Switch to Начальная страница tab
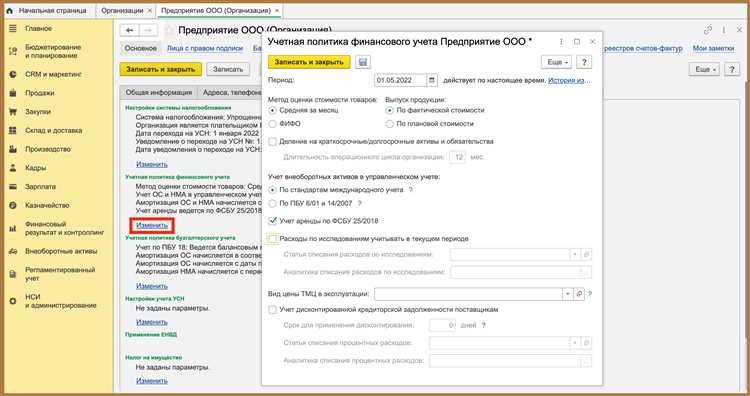Viewport: 750px width, 396px height. pyautogui.click(x=53, y=10)
